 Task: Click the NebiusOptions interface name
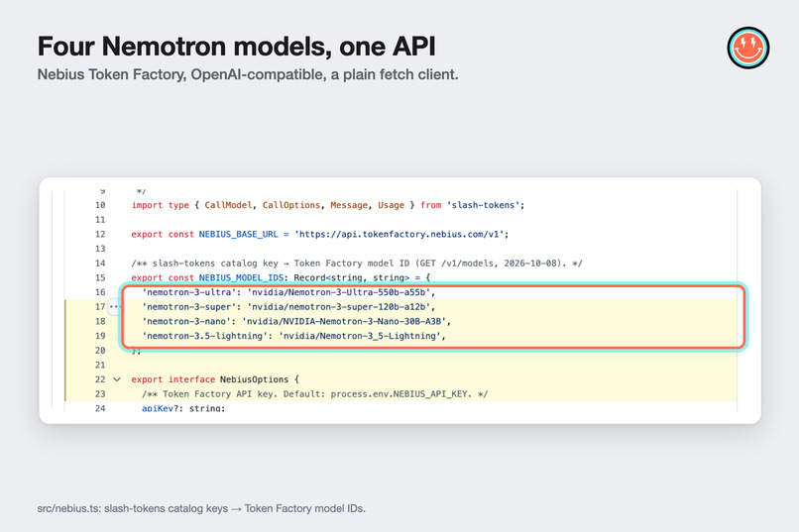pos(255,379)
